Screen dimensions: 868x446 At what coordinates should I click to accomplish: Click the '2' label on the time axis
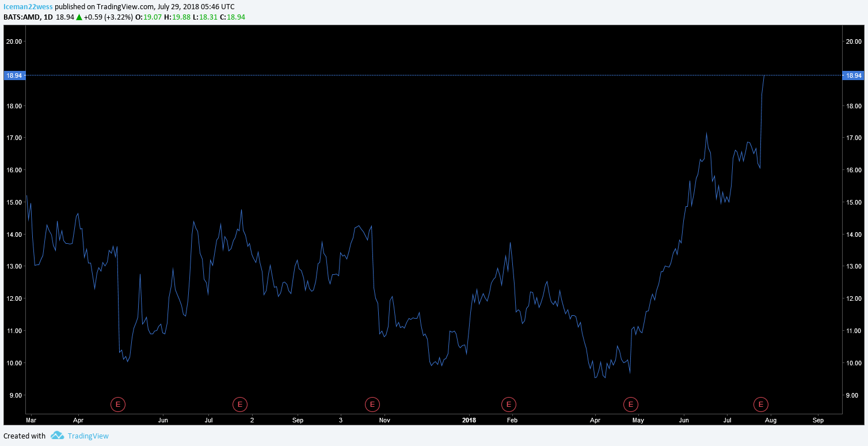coord(252,420)
